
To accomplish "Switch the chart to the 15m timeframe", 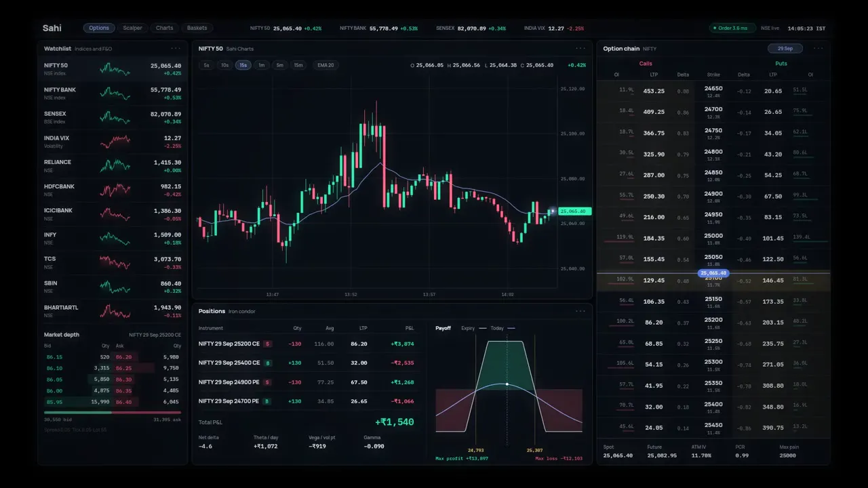I will tap(298, 65).
